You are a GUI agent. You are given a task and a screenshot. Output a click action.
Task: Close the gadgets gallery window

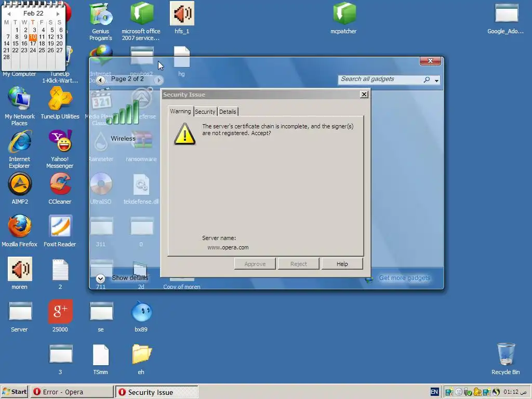point(430,61)
